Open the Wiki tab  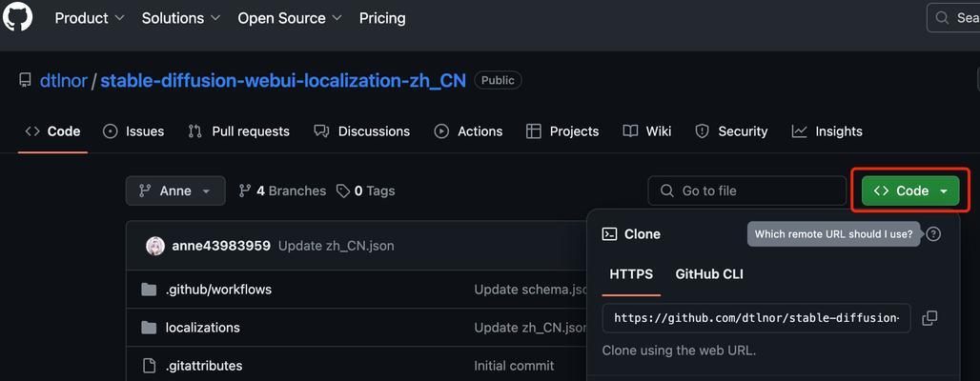[647, 131]
